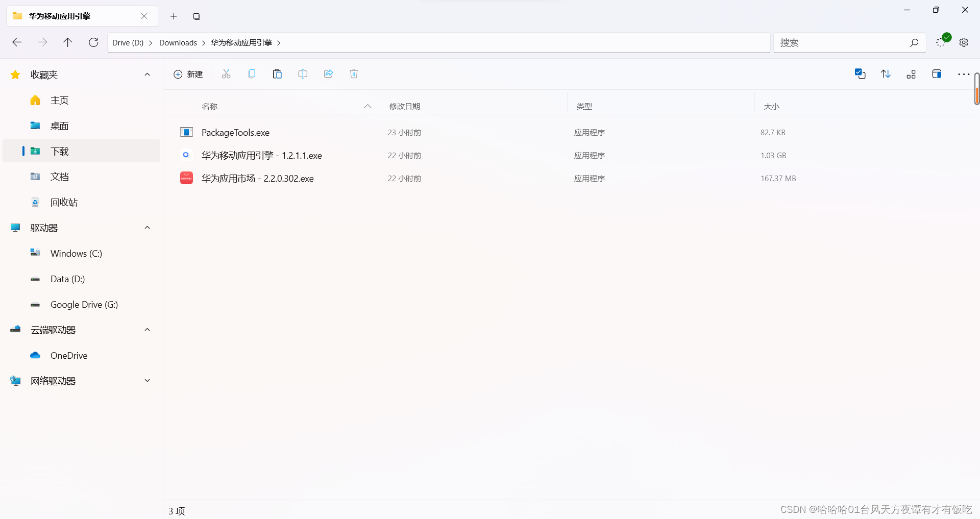The height and width of the screenshot is (519, 980).
Task: Open Data (D:) drive
Action: coord(82,279)
